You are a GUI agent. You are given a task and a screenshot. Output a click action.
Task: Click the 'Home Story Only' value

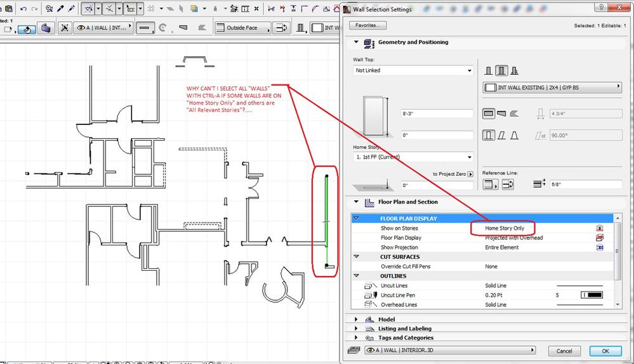coord(504,228)
